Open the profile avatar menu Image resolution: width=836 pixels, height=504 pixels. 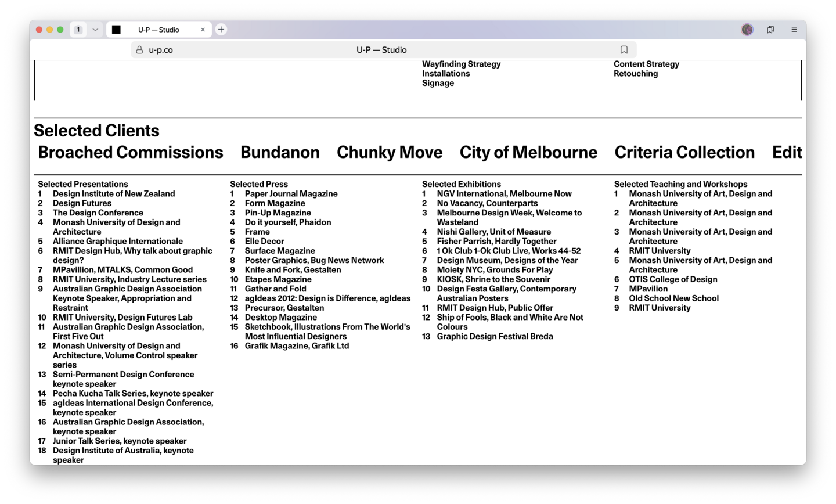click(x=747, y=30)
